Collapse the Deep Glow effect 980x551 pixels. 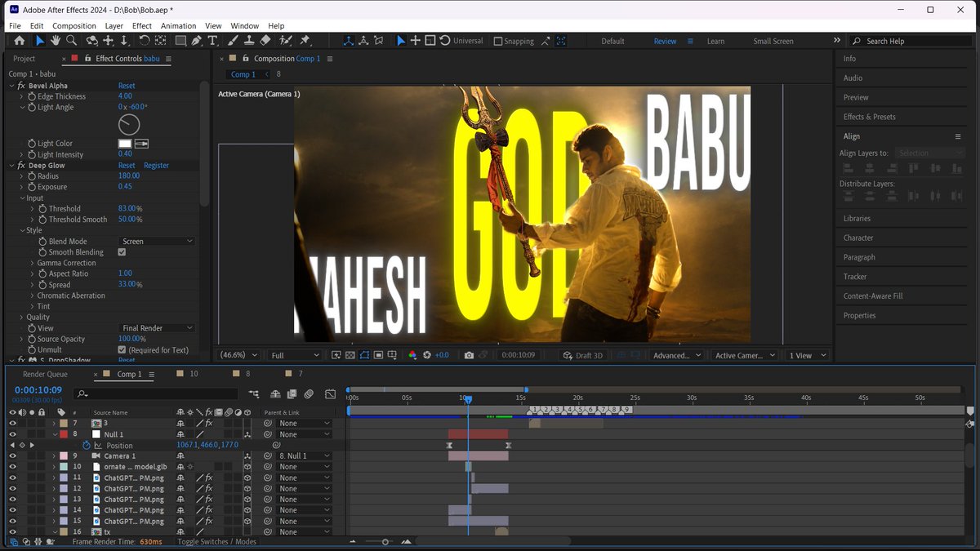tap(11, 165)
